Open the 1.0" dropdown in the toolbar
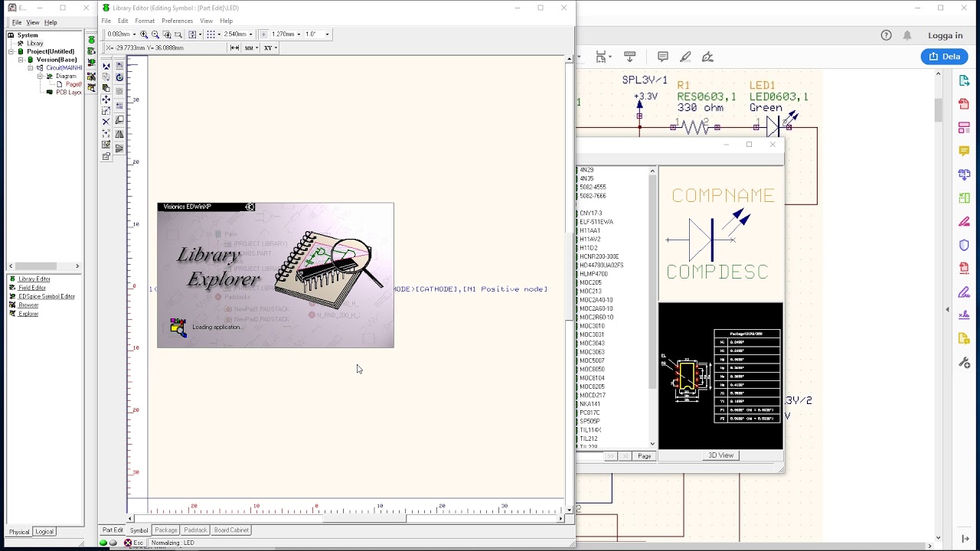Image resolution: width=980 pixels, height=551 pixels. coord(327,34)
